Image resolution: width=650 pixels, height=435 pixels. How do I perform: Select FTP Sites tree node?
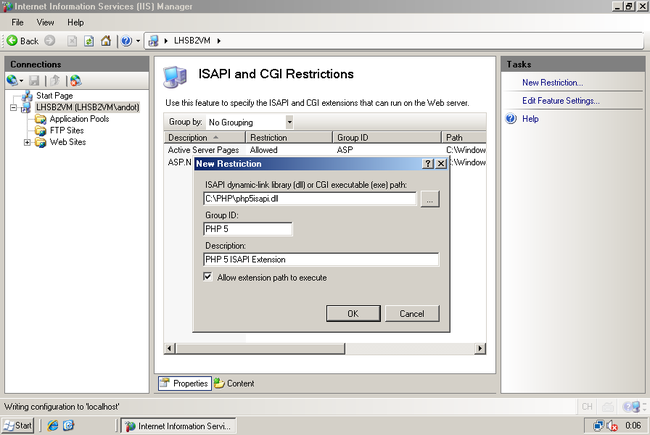(67, 131)
